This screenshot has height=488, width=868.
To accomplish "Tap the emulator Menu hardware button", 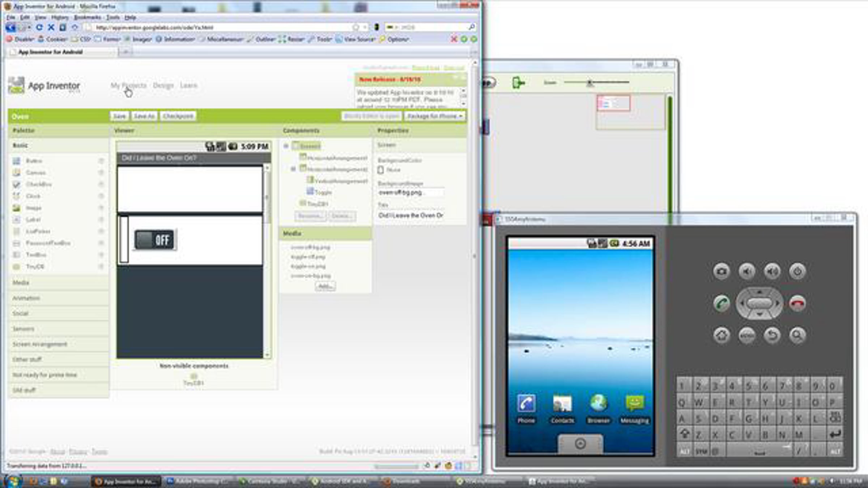I will pyautogui.click(x=747, y=335).
